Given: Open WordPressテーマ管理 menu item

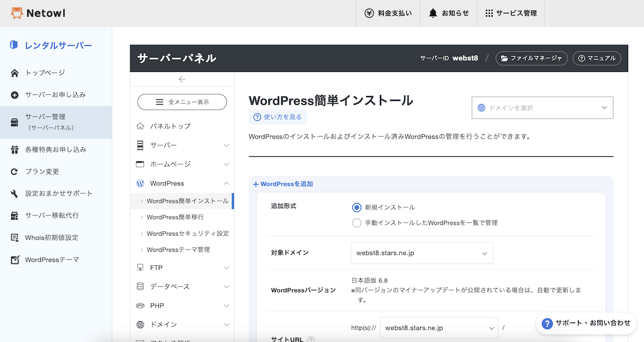Looking at the screenshot, I should click(x=178, y=250).
